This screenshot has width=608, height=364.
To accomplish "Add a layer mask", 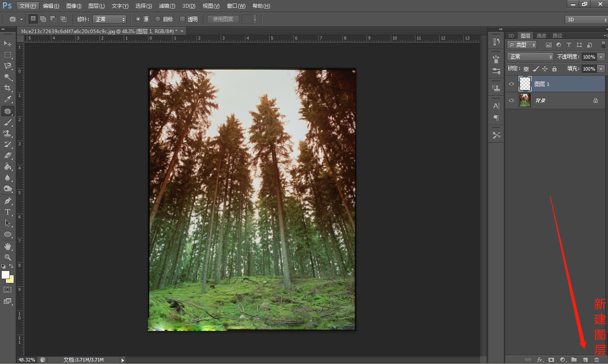I will coord(551,360).
